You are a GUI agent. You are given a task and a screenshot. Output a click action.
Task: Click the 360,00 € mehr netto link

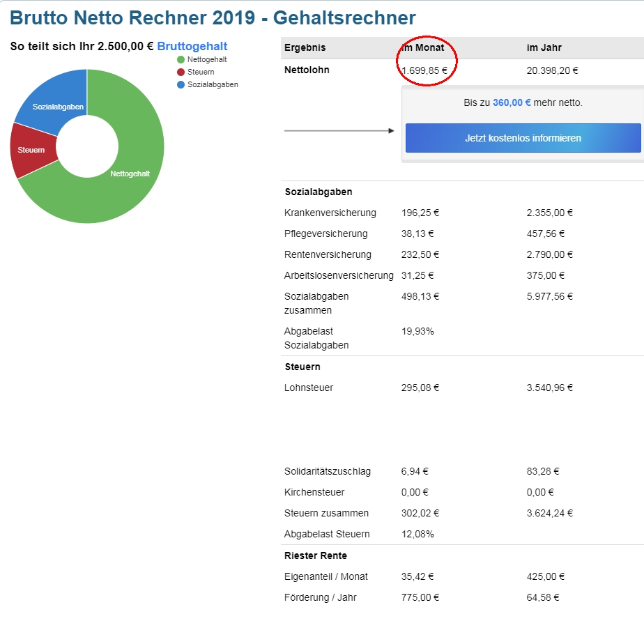click(x=512, y=102)
